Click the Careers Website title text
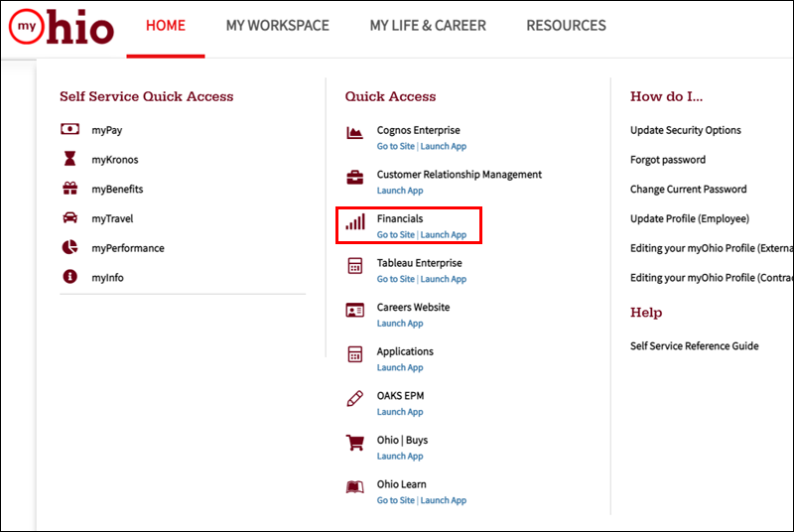Viewport: 794px width, 532px height. pos(413,308)
